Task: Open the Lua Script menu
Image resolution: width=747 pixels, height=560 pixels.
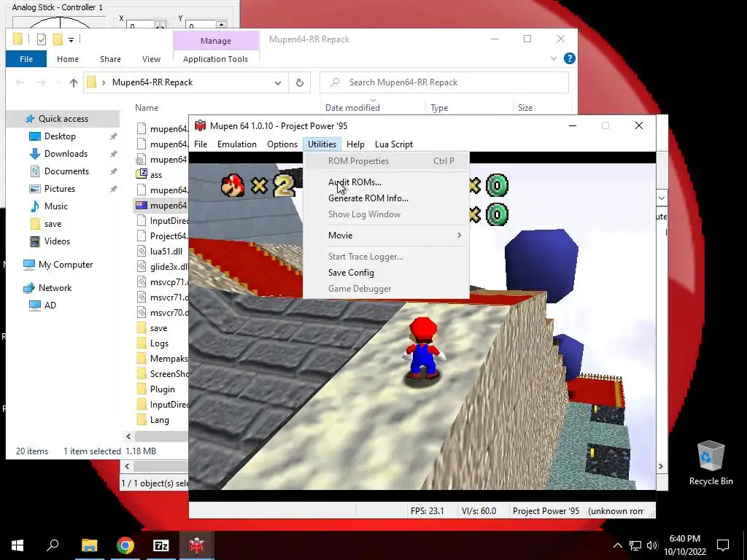Action: [x=393, y=144]
